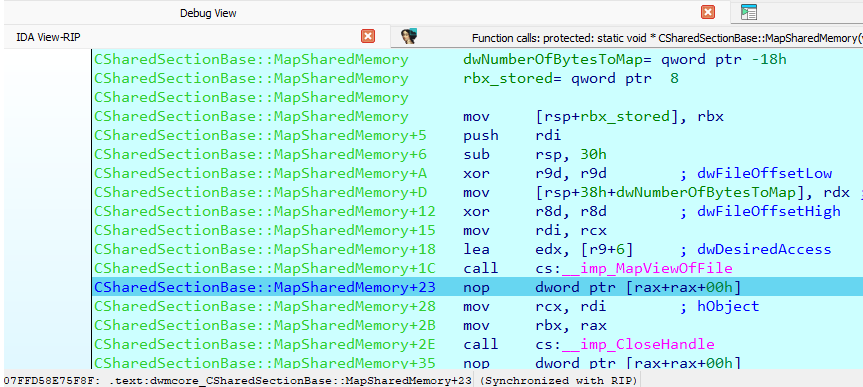Click the window icon beside Debug View
The height and width of the screenshot is (387, 863).
[x=749, y=12]
